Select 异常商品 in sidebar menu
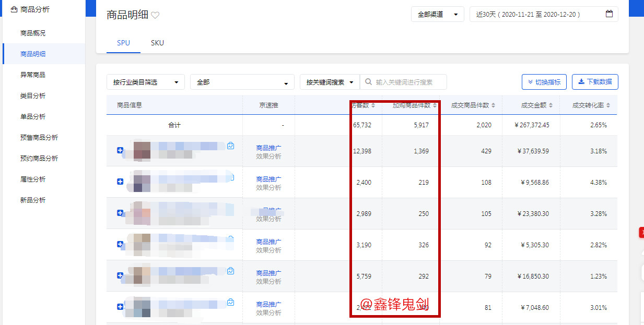Viewport: 644px width, 325px height. (x=33, y=75)
